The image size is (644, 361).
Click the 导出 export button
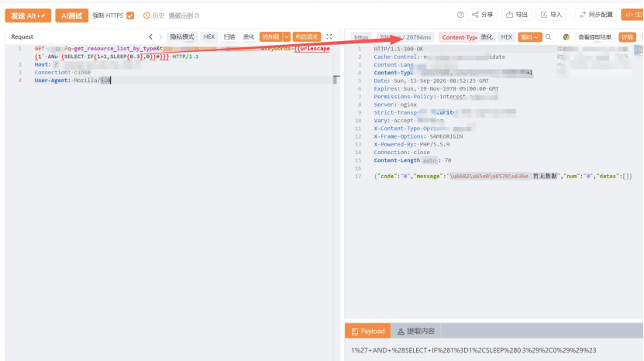pos(517,15)
